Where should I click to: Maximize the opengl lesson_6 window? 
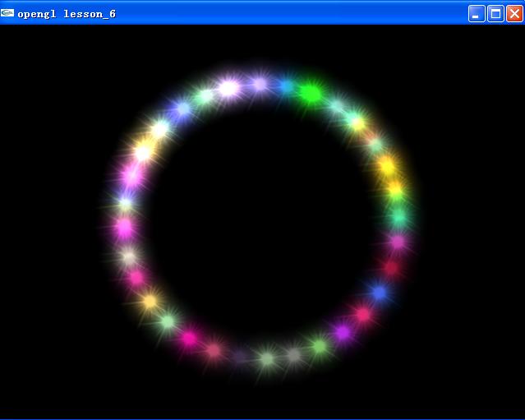495,14
